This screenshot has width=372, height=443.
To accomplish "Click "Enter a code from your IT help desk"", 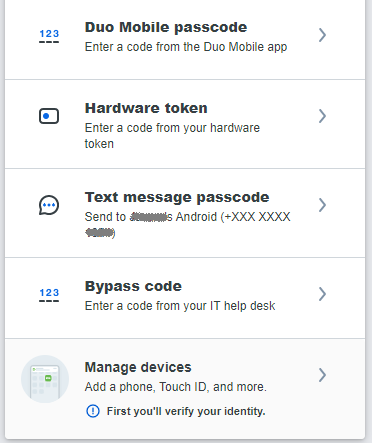I will point(180,306).
